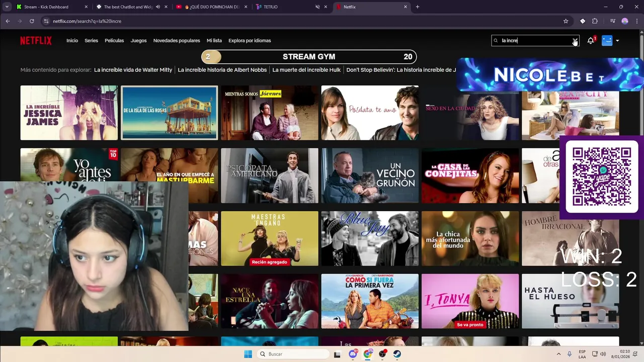The width and height of the screenshot is (644, 362).
Task: Mute the ChatBot and Widgets tab audio
Action: (158, 7)
